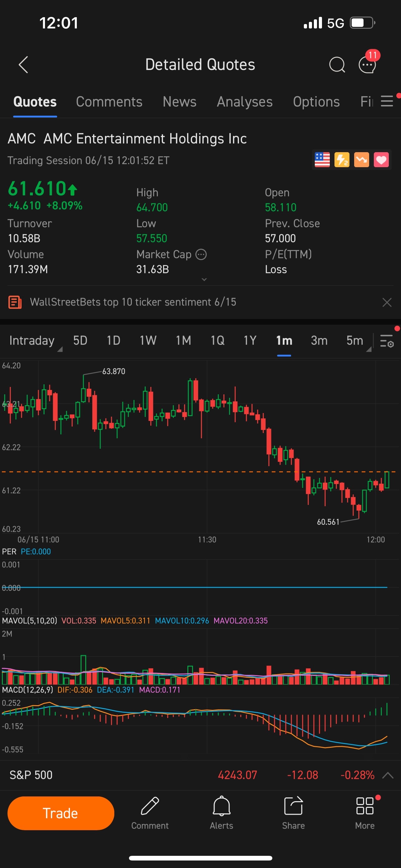Open WallStreetBets top 10 ticker sentiment
The image size is (401, 868).
(133, 302)
